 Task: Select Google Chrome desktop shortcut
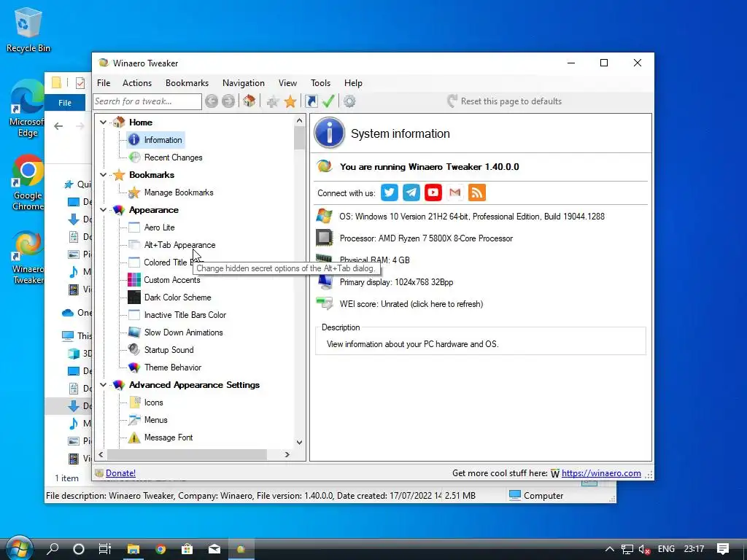pos(28,182)
